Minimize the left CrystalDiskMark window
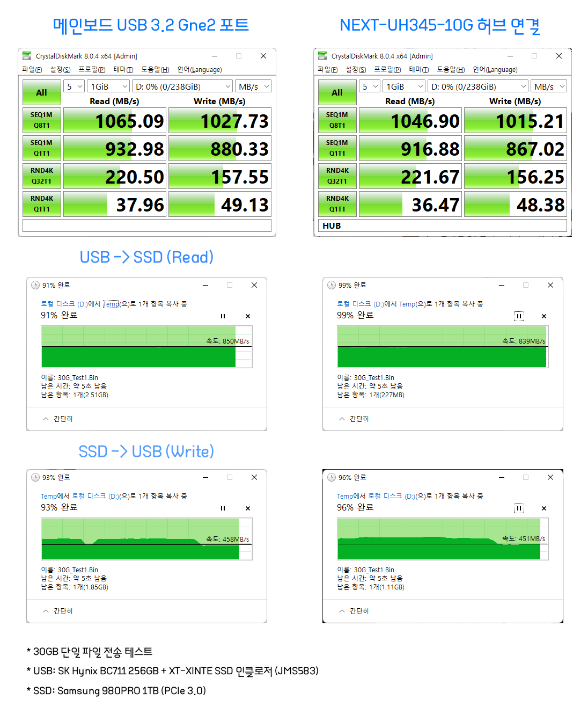Image resolution: width=588 pixels, height=707 pixels. pyautogui.click(x=214, y=56)
